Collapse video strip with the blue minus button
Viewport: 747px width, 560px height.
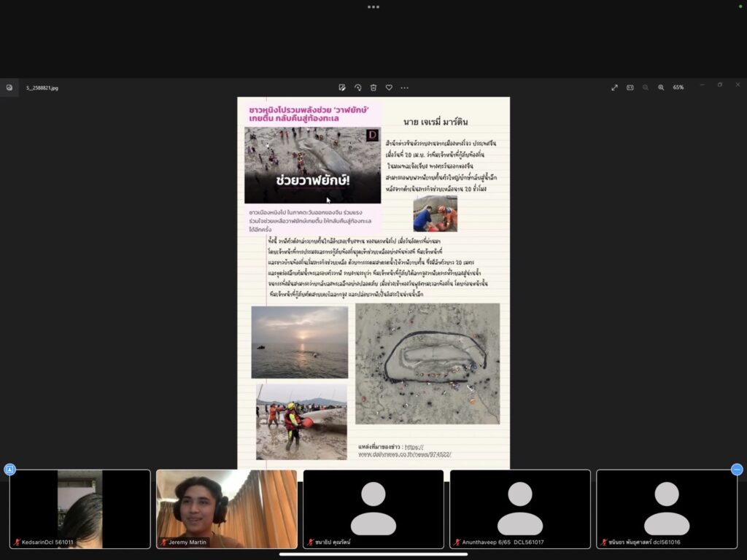(737, 470)
